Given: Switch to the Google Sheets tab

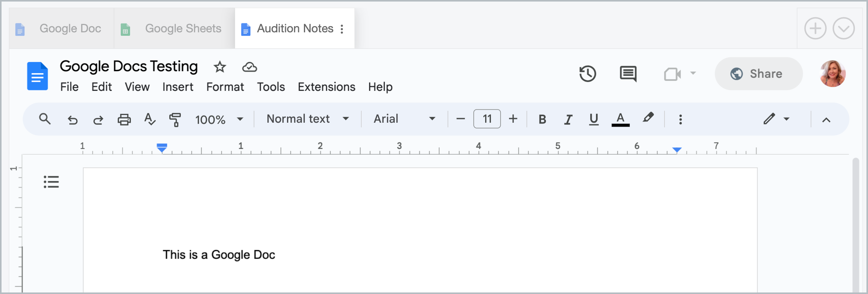Looking at the screenshot, I should click(175, 28).
